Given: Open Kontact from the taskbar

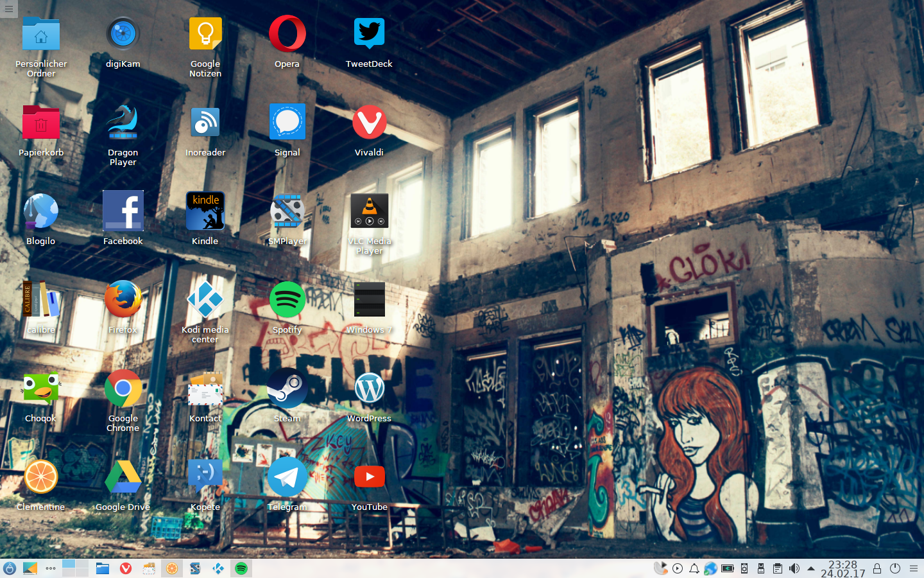Looking at the screenshot, I should click(x=149, y=568).
